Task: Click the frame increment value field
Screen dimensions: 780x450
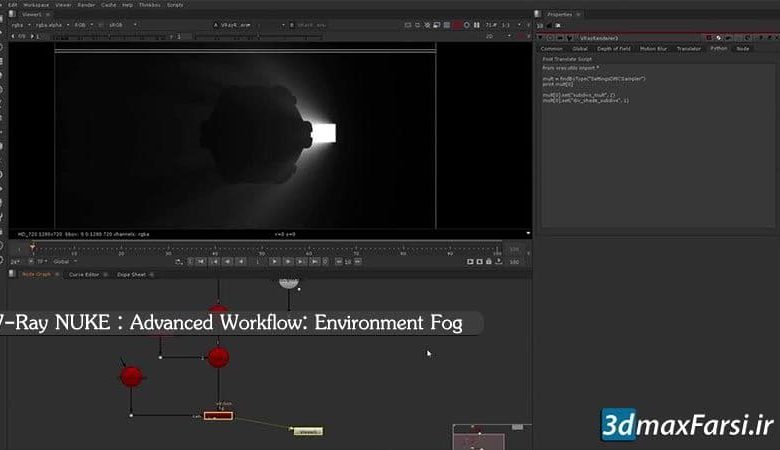Action: coord(348,262)
